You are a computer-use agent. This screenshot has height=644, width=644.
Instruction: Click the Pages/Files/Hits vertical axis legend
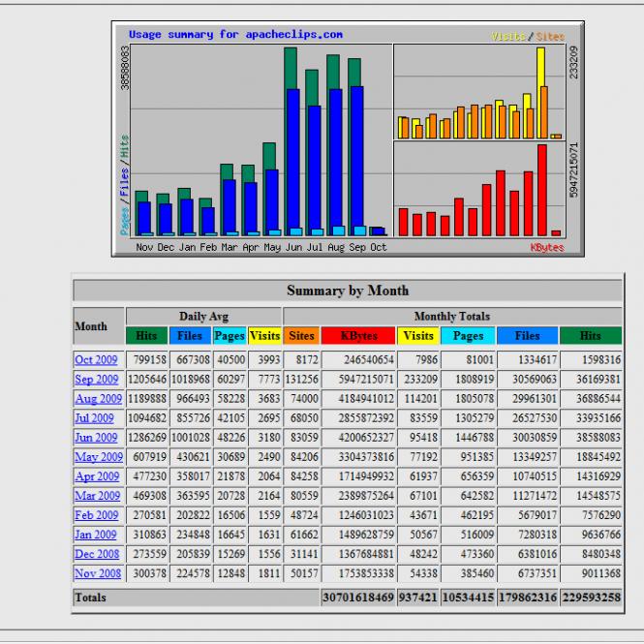click(125, 185)
